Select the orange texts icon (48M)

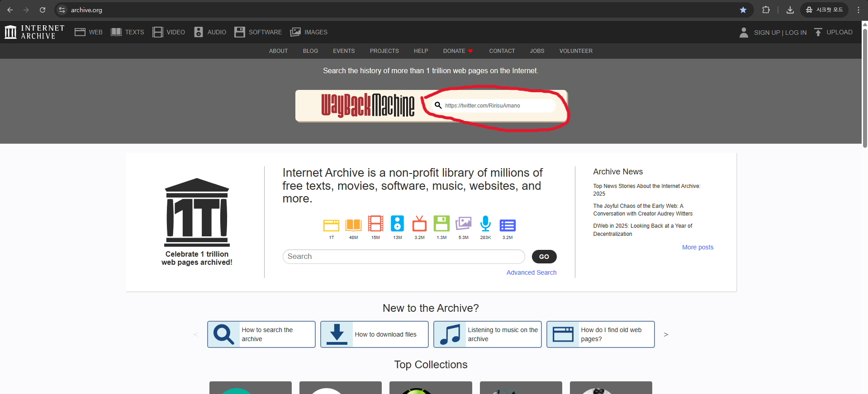pyautogui.click(x=353, y=225)
